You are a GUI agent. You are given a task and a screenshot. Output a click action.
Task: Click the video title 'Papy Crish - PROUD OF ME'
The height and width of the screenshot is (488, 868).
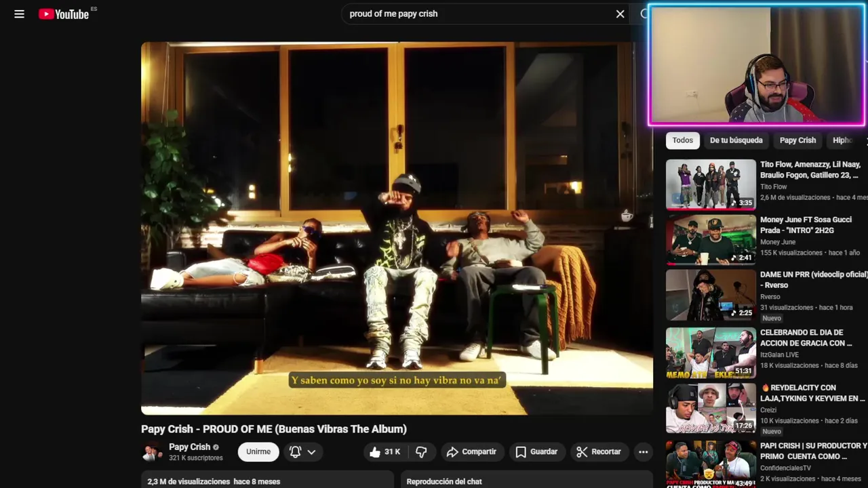274,429
